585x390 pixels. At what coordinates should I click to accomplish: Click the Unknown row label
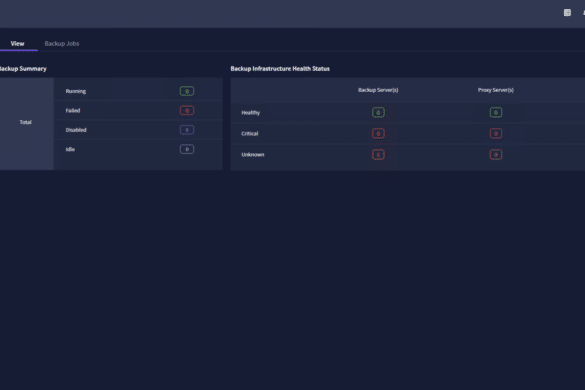[253, 155]
